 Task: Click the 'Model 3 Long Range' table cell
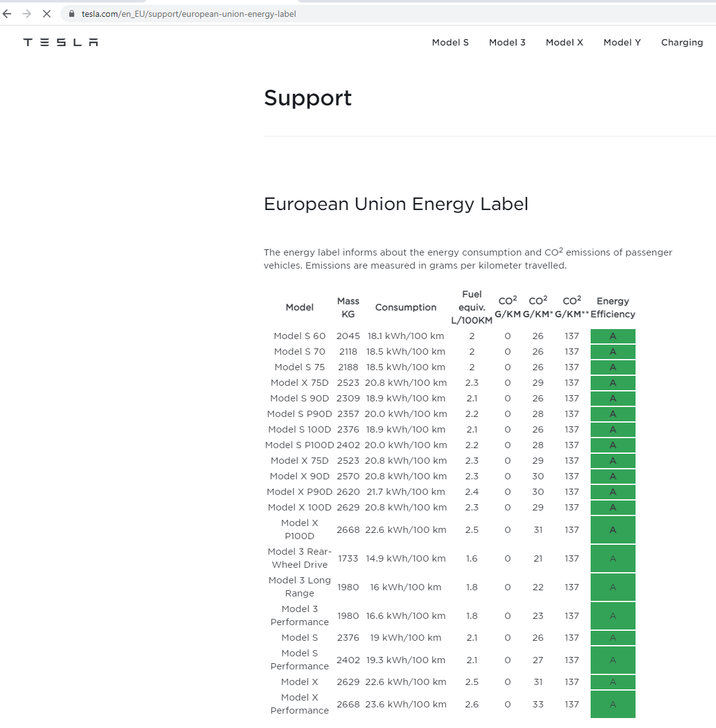300,587
